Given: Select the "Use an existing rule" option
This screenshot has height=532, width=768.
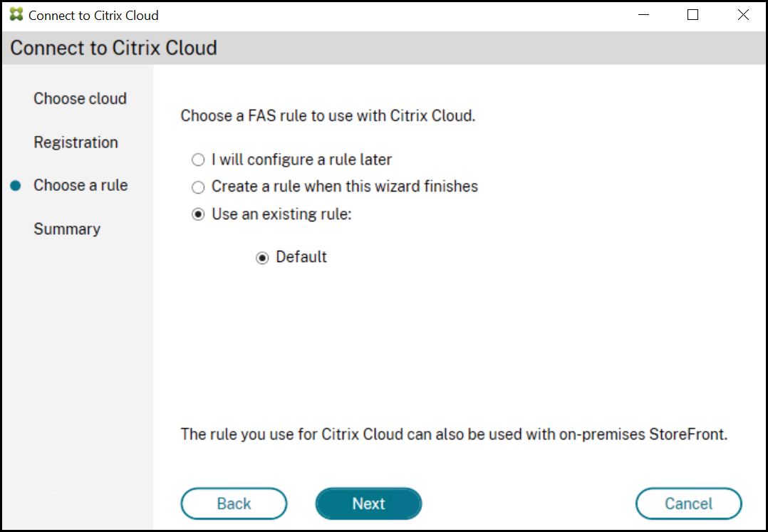Looking at the screenshot, I should (198, 214).
